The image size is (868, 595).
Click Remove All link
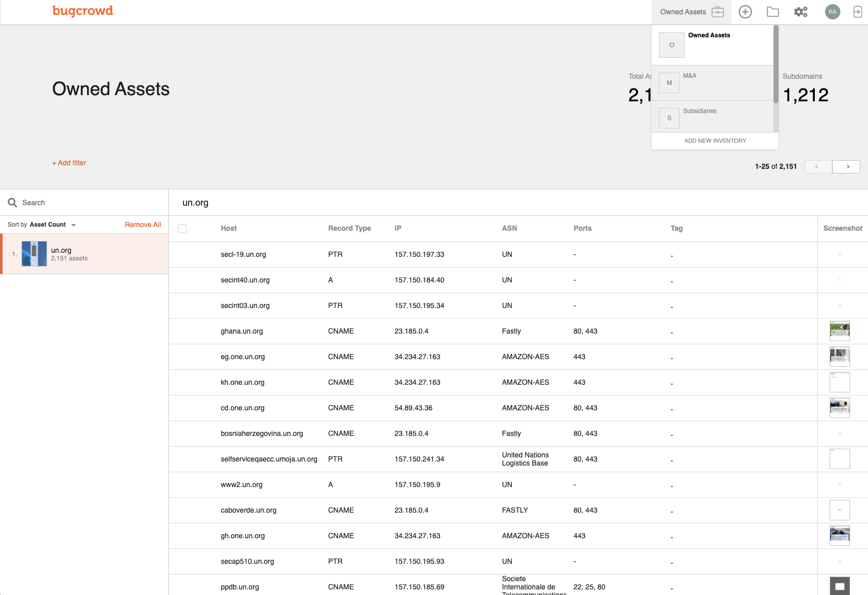[143, 225]
